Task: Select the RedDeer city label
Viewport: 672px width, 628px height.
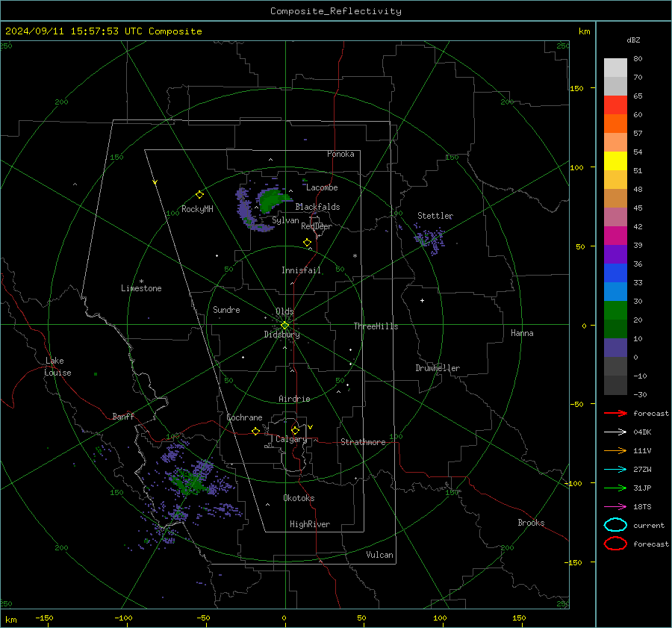Action: click(x=317, y=226)
